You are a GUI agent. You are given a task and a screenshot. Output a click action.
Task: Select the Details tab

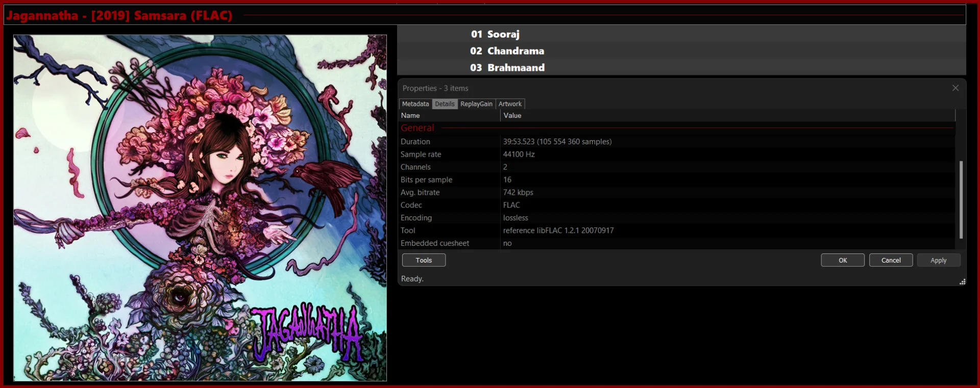point(445,104)
